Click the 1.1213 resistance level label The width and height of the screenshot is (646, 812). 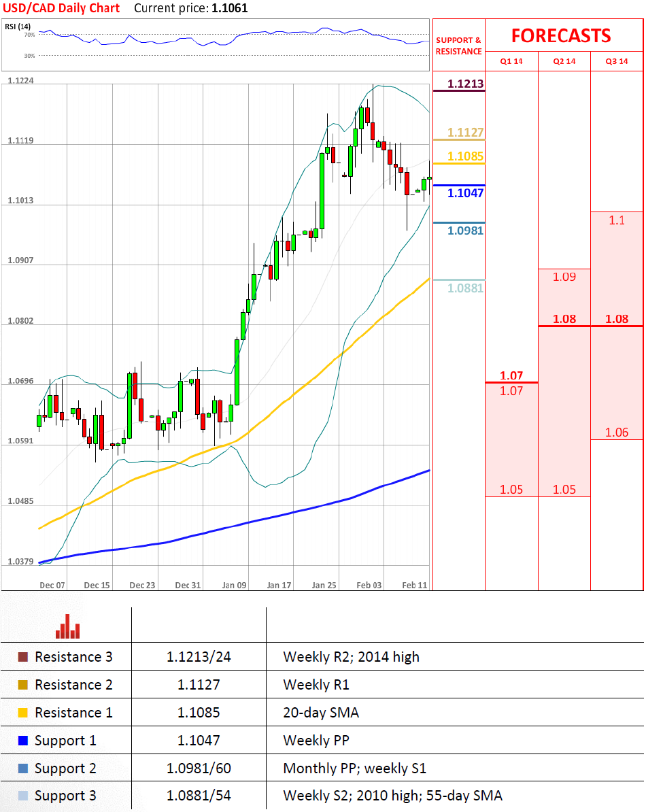[466, 84]
